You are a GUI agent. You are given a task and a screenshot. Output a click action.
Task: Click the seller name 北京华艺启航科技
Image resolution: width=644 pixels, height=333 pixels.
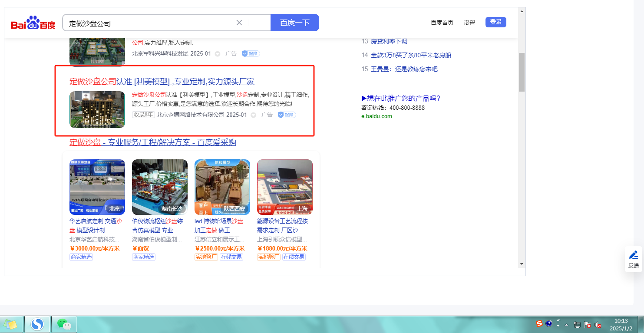pos(94,239)
